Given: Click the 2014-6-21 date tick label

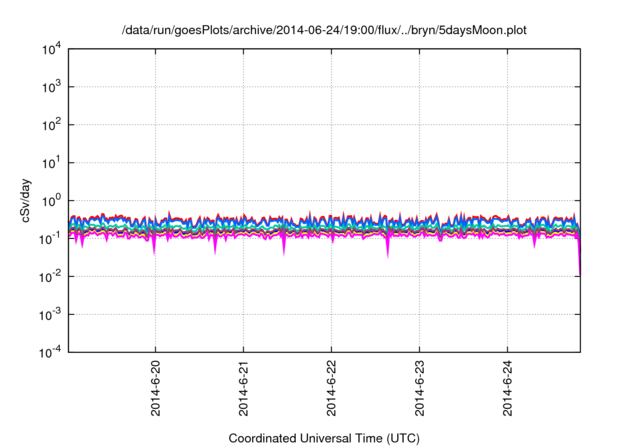Looking at the screenshot, I should [x=244, y=388].
